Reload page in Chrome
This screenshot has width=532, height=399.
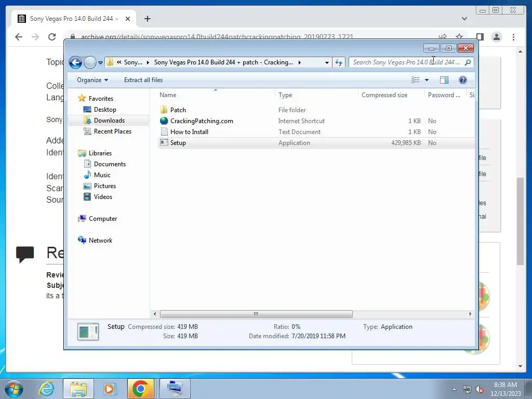coord(52,37)
